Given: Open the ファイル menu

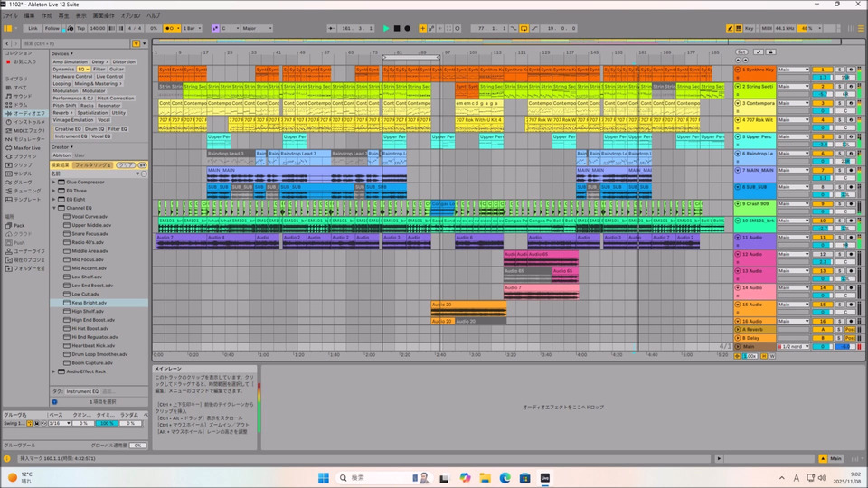Looking at the screenshot, I should pyautogui.click(x=9, y=15).
